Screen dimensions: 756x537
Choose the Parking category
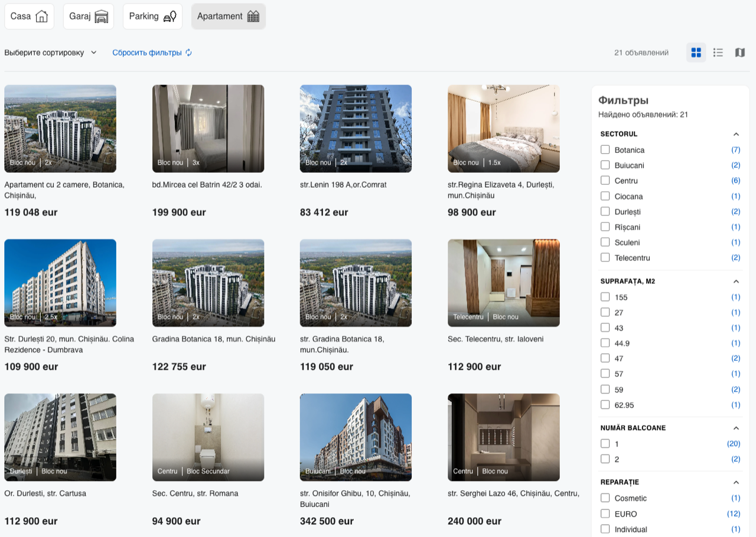coord(152,17)
